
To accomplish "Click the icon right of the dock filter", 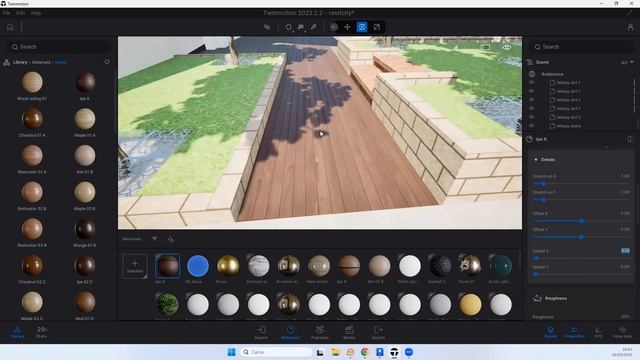I will (171, 239).
